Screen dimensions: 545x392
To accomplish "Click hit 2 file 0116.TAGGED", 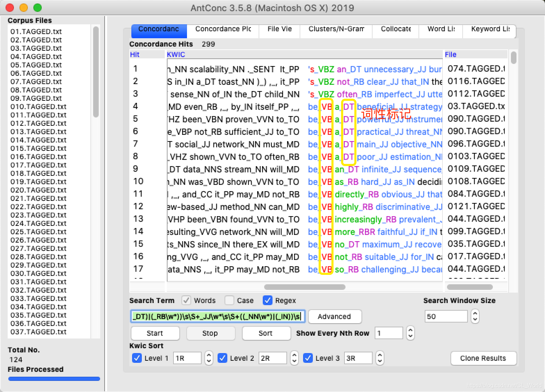I will tap(476, 81).
